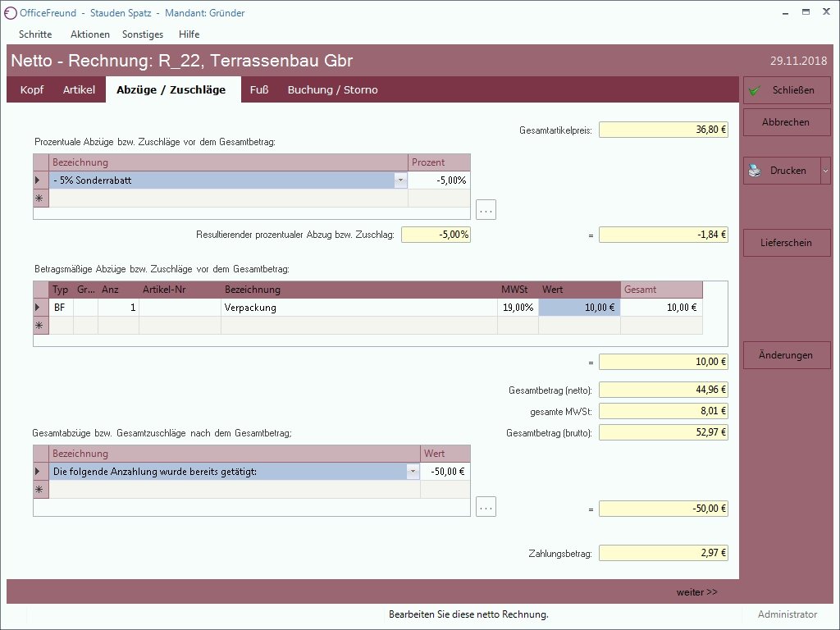Click the BF Typ cell
The height and width of the screenshot is (630, 840).
[x=61, y=308]
